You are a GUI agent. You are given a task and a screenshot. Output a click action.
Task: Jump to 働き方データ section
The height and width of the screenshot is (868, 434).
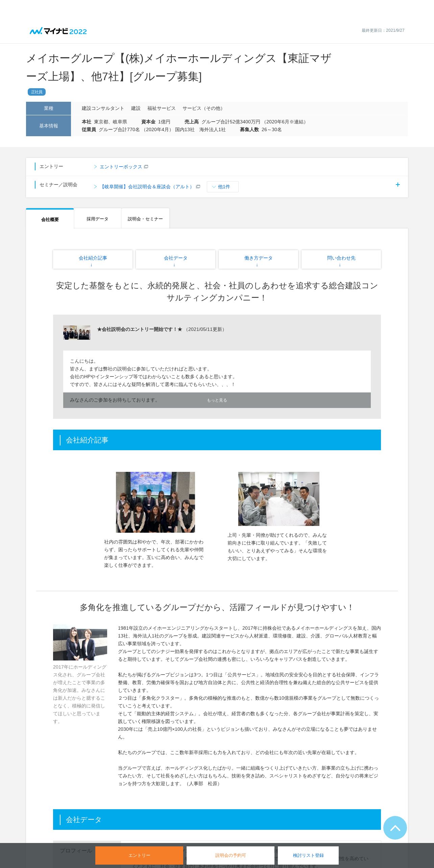point(258,260)
